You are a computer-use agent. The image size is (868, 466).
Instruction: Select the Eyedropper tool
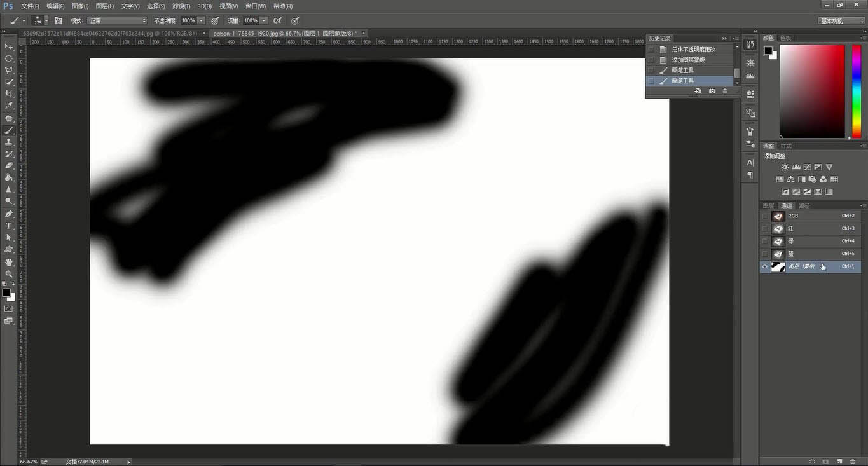9,106
